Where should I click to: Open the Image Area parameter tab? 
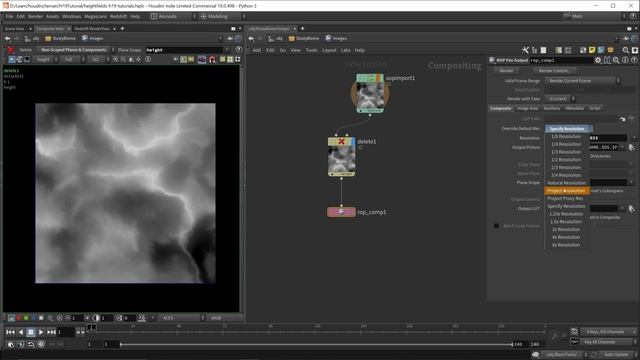click(x=527, y=108)
